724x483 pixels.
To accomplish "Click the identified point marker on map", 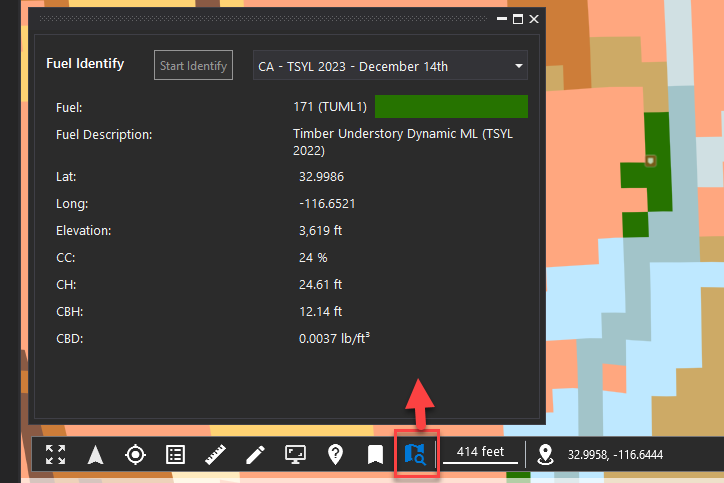I will (x=650, y=160).
